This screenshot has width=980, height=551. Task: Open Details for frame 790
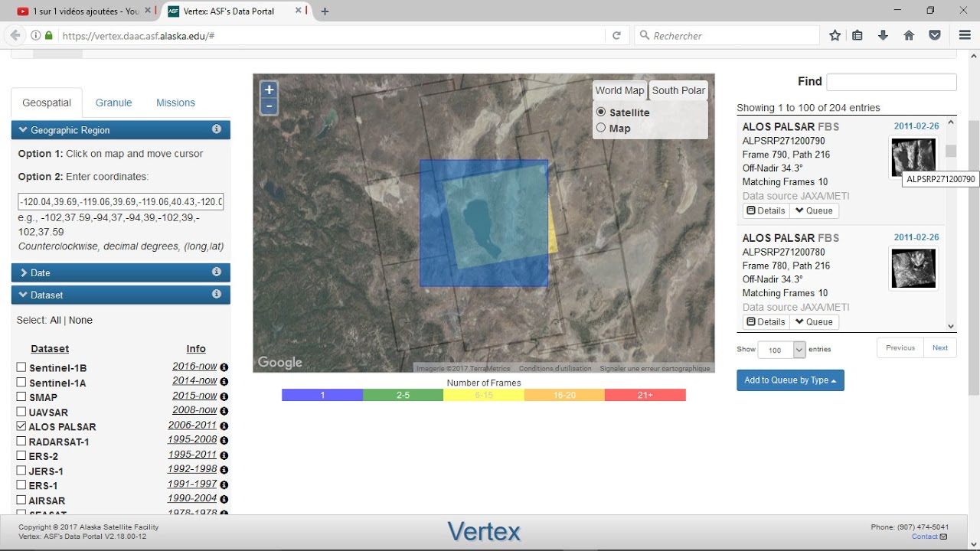click(766, 210)
